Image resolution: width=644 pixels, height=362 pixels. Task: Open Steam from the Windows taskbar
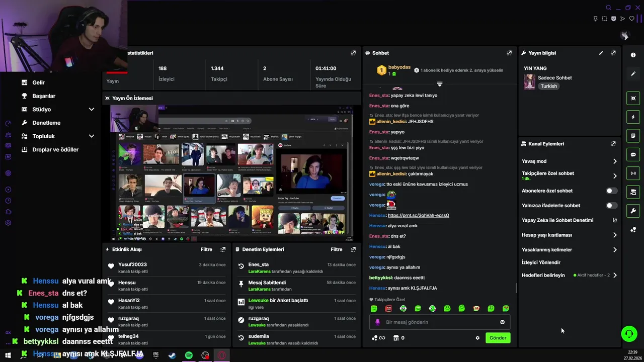(172, 355)
